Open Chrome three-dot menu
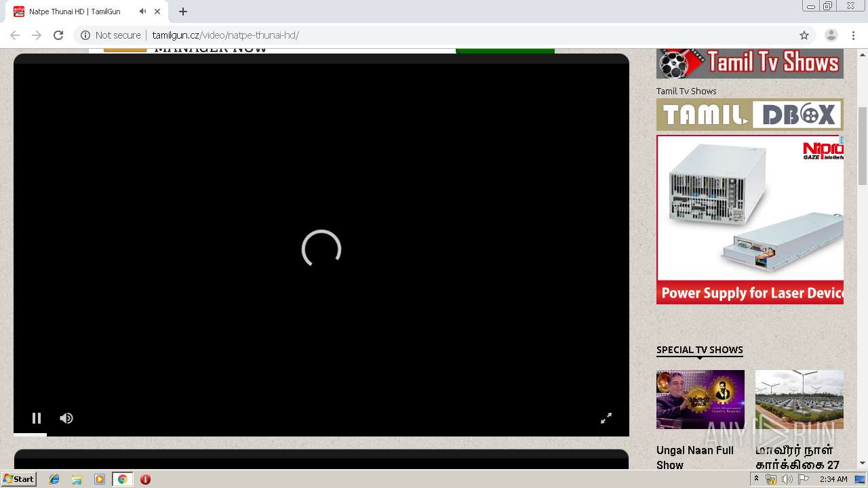Image resolution: width=868 pixels, height=488 pixels. [x=853, y=35]
